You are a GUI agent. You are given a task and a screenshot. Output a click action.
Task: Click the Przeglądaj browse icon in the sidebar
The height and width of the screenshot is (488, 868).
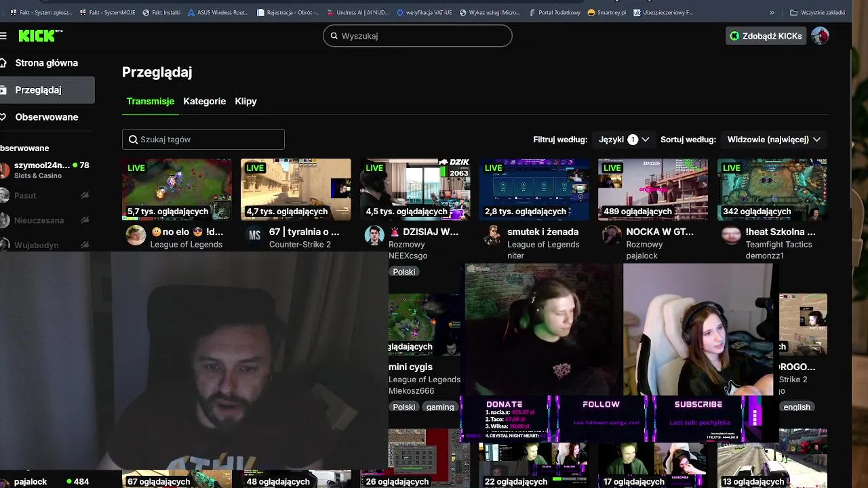click(3, 90)
